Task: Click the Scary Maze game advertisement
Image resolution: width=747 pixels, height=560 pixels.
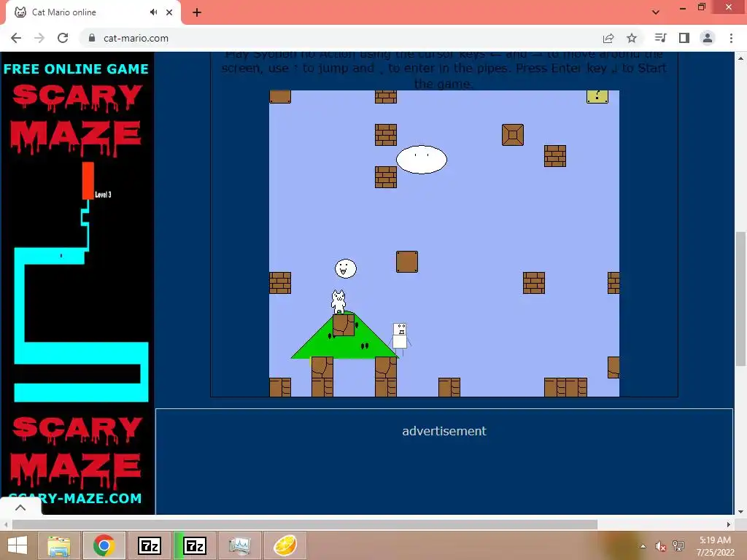Action: (x=77, y=282)
